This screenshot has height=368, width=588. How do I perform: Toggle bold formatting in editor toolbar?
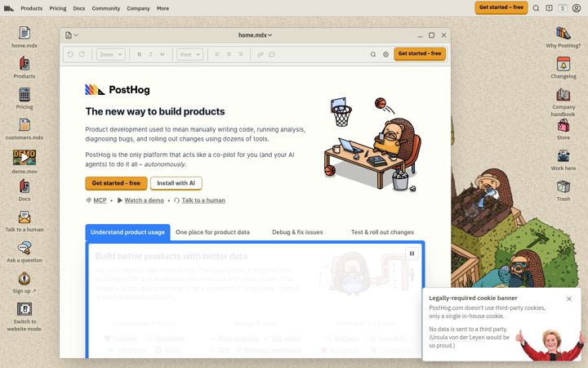(139, 55)
